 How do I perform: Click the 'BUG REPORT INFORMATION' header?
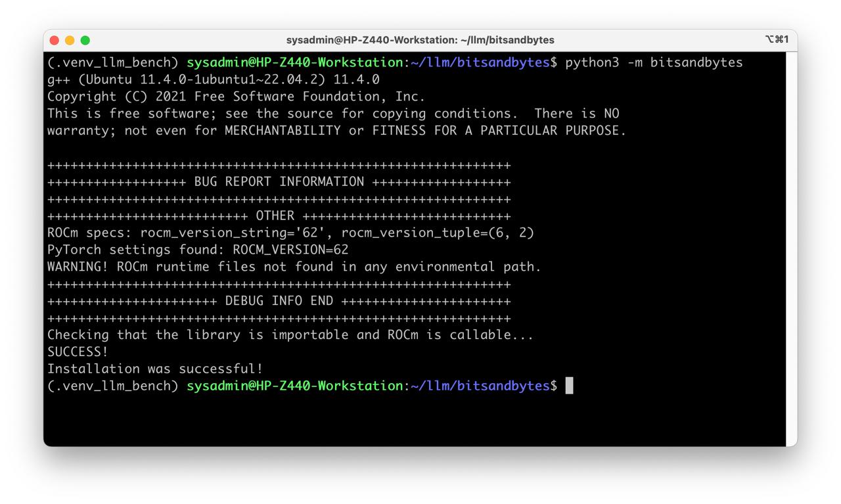tap(279, 182)
